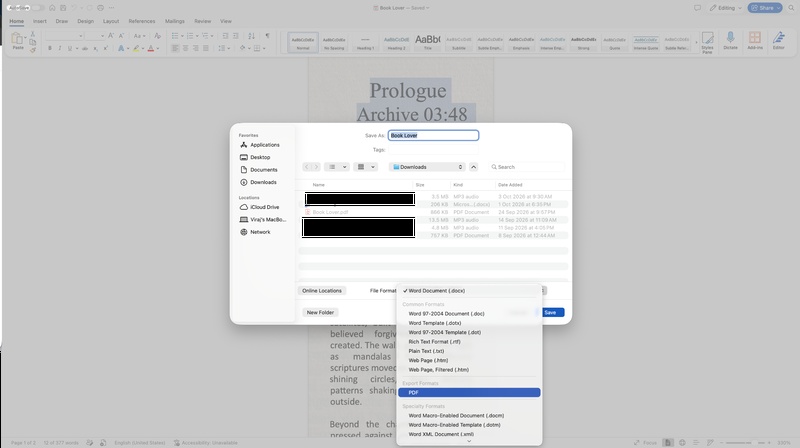This screenshot has height=448, width=800.
Task: Apply the Title style from gallery
Action: point(428,42)
